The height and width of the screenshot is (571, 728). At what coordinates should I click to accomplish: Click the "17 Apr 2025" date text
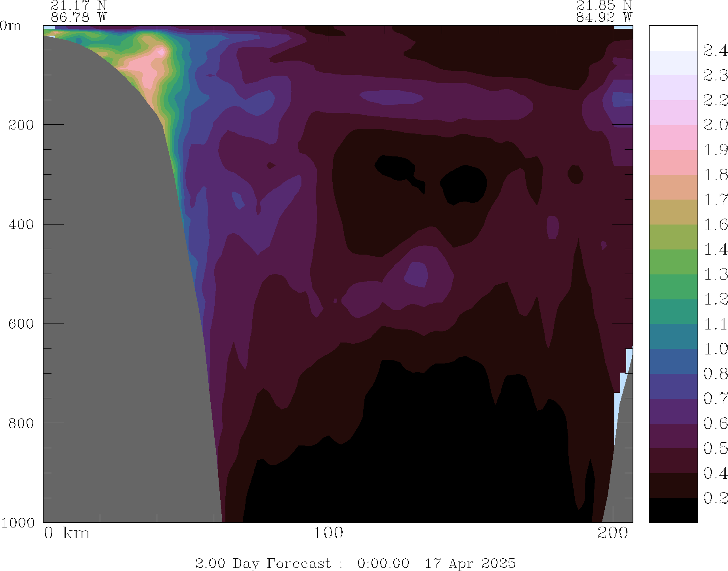[x=470, y=563]
